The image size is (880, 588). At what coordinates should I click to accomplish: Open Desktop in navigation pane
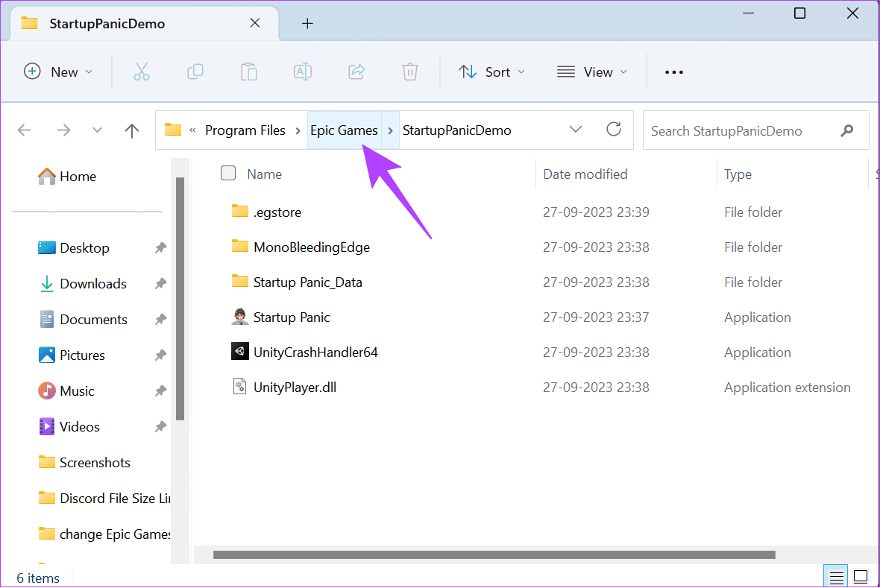(74, 247)
